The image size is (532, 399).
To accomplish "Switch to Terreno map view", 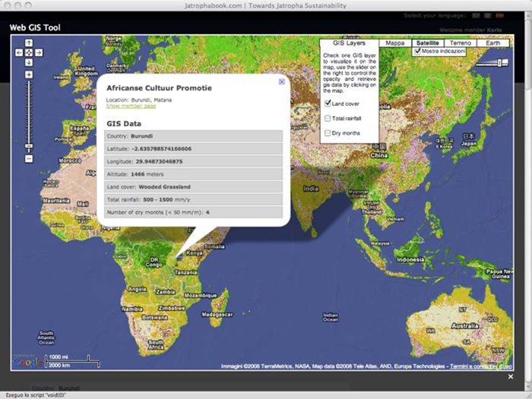I will [461, 43].
